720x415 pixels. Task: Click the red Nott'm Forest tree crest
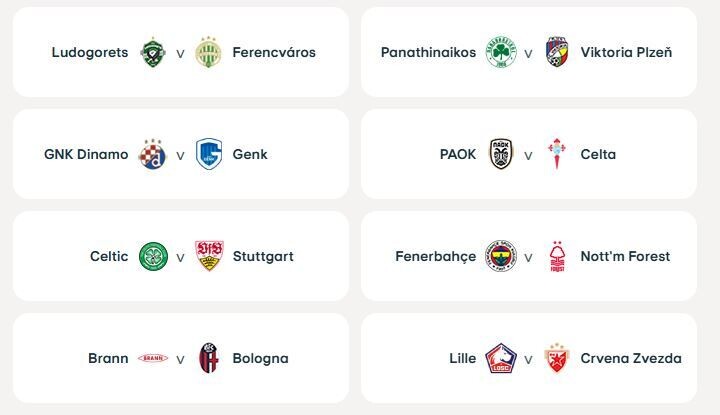click(557, 256)
